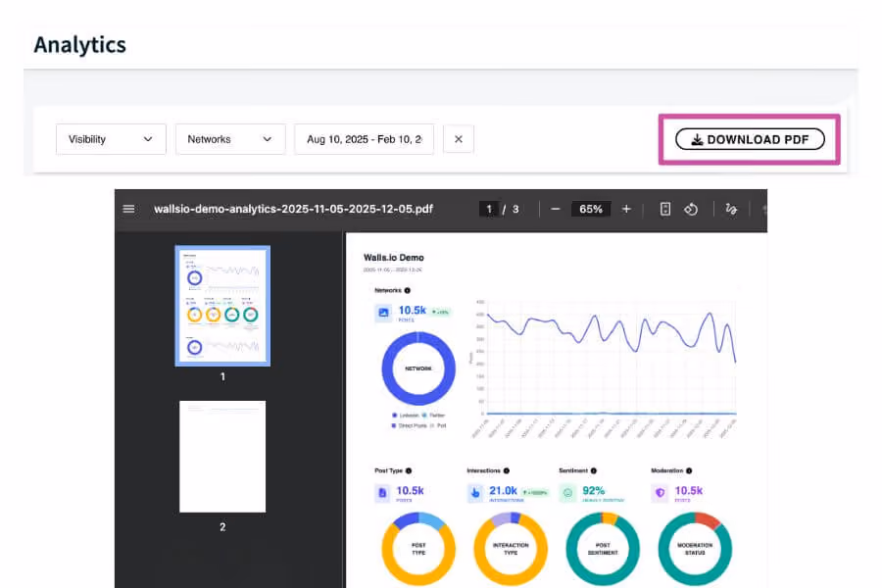The height and width of the screenshot is (588, 882).
Task: Click the Interaction Type donut chart
Action: [511, 549]
